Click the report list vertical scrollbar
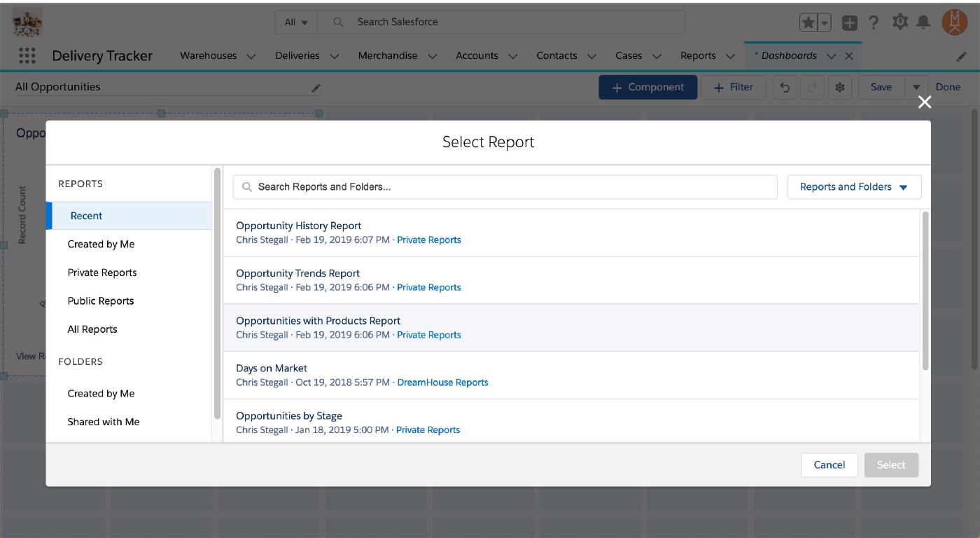Screen dimensions: 980x538 925,291
